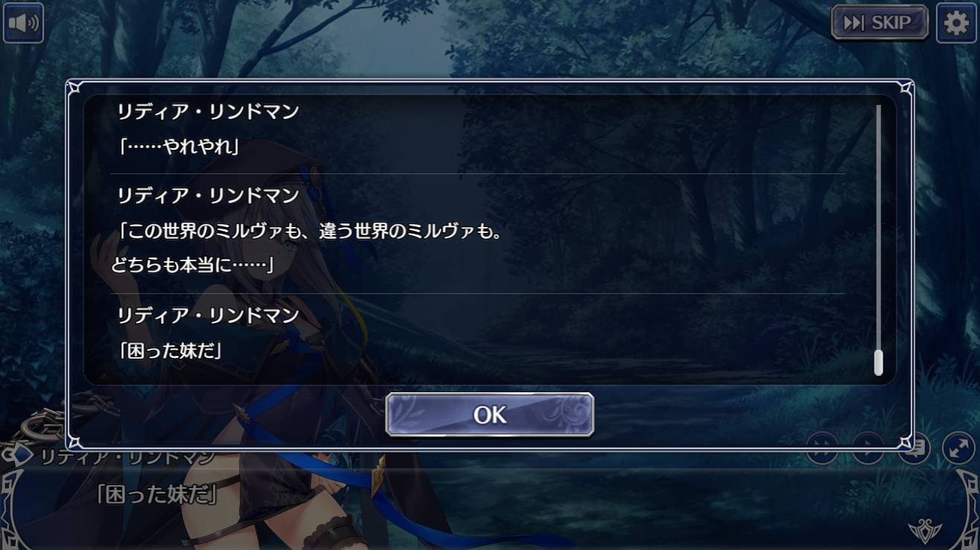
Task: Toggle auto-play with the play arrow icon
Action: (x=868, y=449)
